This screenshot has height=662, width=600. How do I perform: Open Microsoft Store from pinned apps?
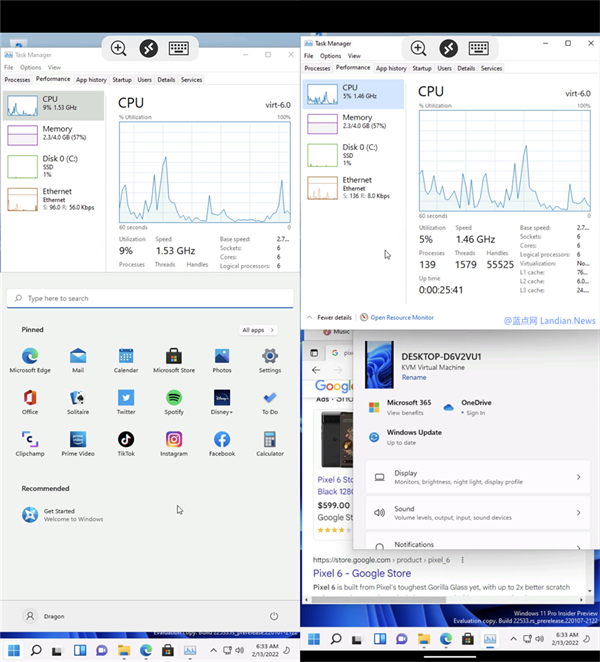pyautogui.click(x=174, y=361)
